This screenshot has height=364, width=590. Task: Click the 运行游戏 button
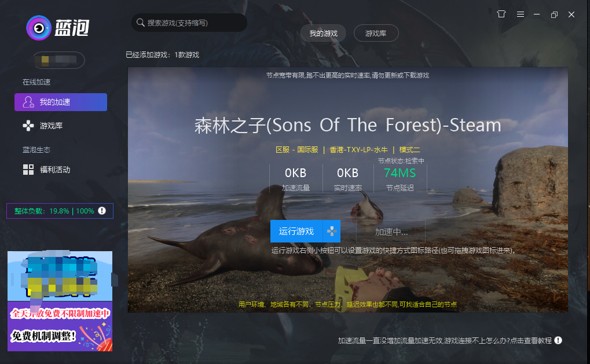coord(296,231)
